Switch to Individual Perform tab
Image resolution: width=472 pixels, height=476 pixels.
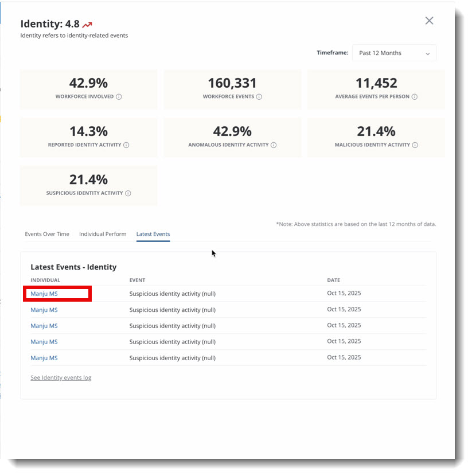pyautogui.click(x=103, y=234)
